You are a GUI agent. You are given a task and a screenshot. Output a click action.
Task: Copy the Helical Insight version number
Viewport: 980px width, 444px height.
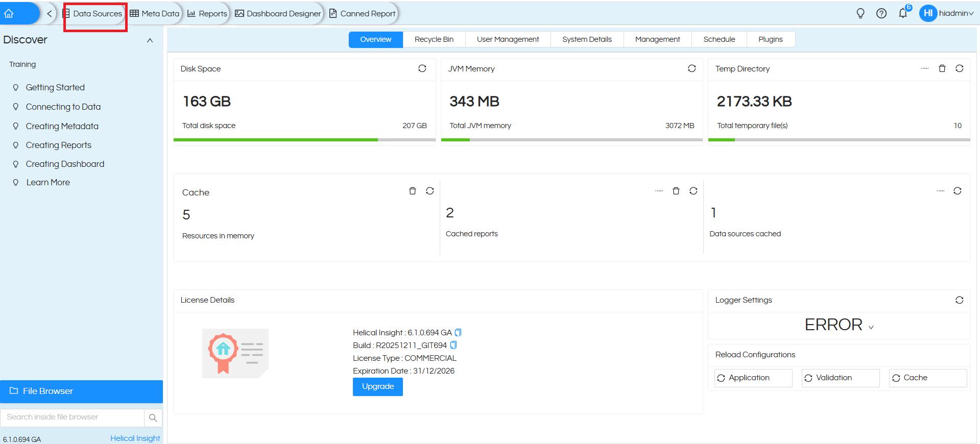click(x=458, y=333)
